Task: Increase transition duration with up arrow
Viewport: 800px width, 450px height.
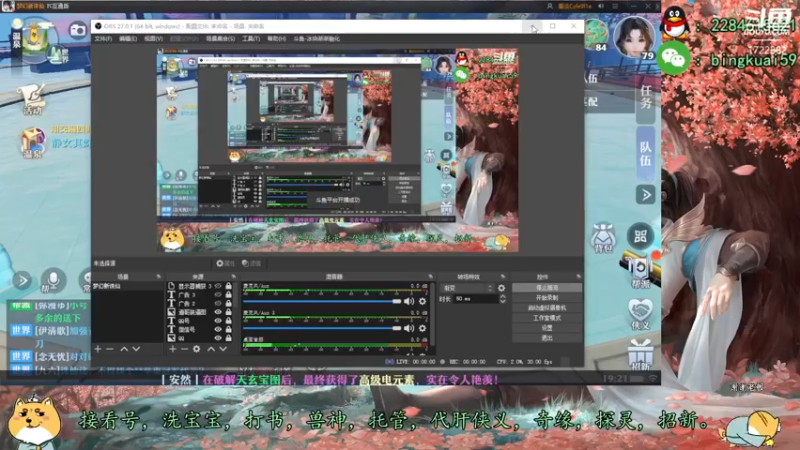Action: 503,296
